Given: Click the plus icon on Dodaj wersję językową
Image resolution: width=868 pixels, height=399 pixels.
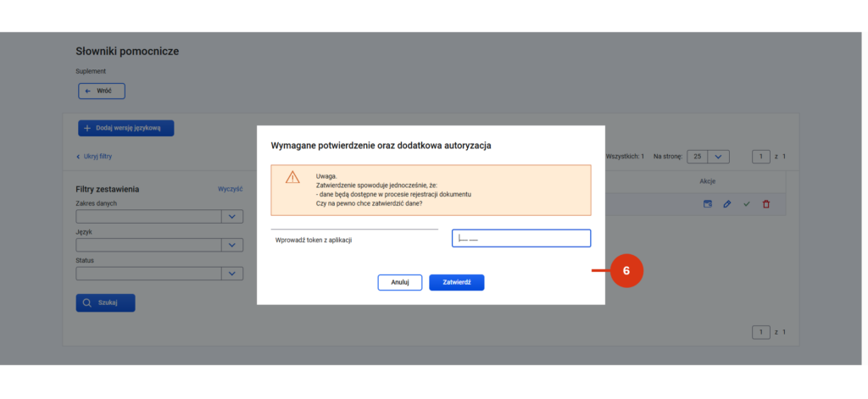Looking at the screenshot, I should pyautogui.click(x=87, y=129).
